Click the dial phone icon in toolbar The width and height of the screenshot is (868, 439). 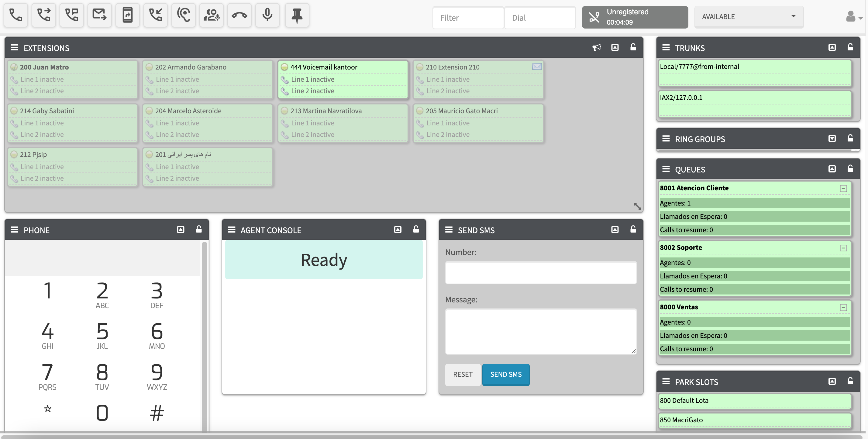point(15,15)
